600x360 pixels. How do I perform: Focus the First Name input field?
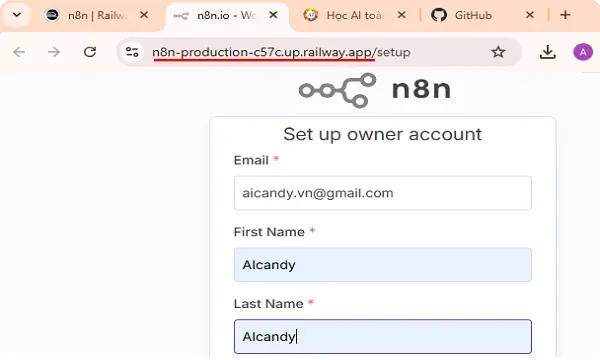tap(383, 265)
